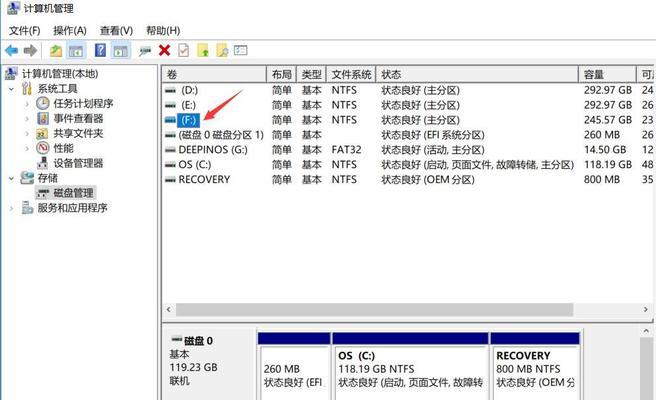The image size is (656, 400).
Task: Select the (磁盘 0 磁盘分区 1) volume
Action: [x=221, y=135]
